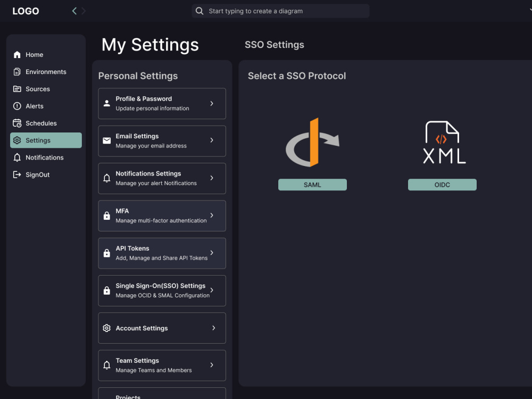The height and width of the screenshot is (399, 532).
Task: Click the person icon in Profile & Password
Action: (107, 104)
